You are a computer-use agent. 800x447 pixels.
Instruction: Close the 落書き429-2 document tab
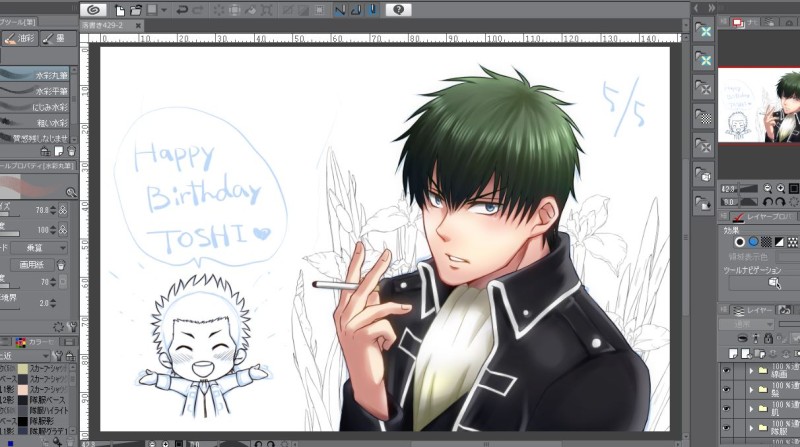coord(138,25)
